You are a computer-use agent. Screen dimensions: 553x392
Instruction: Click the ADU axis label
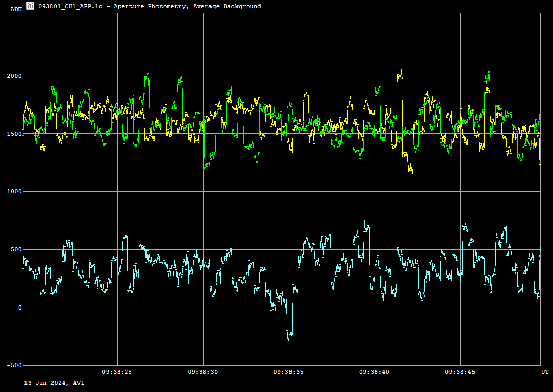coord(16,10)
